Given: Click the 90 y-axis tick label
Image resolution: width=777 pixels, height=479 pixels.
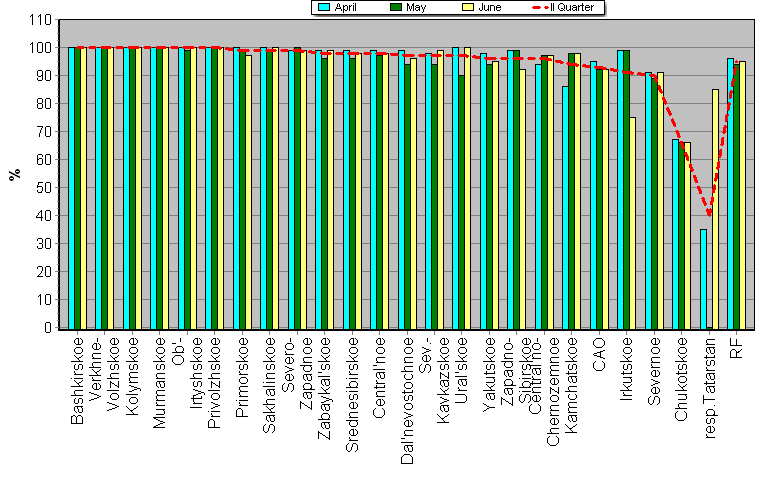Looking at the screenshot, I should (44, 76).
